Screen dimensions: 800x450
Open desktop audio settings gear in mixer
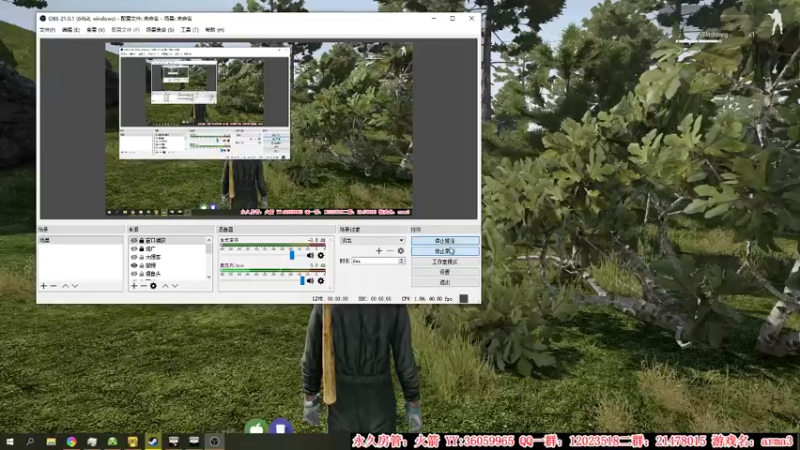coord(320,255)
